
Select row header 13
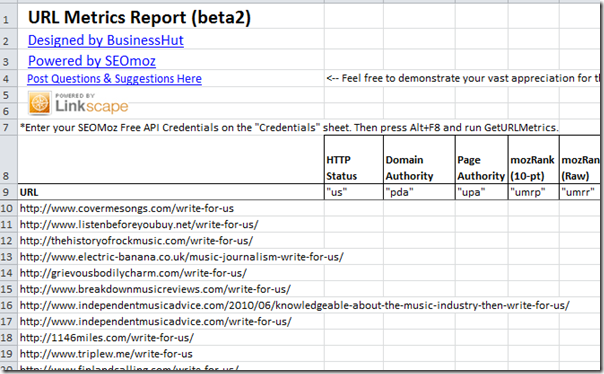click(8, 257)
